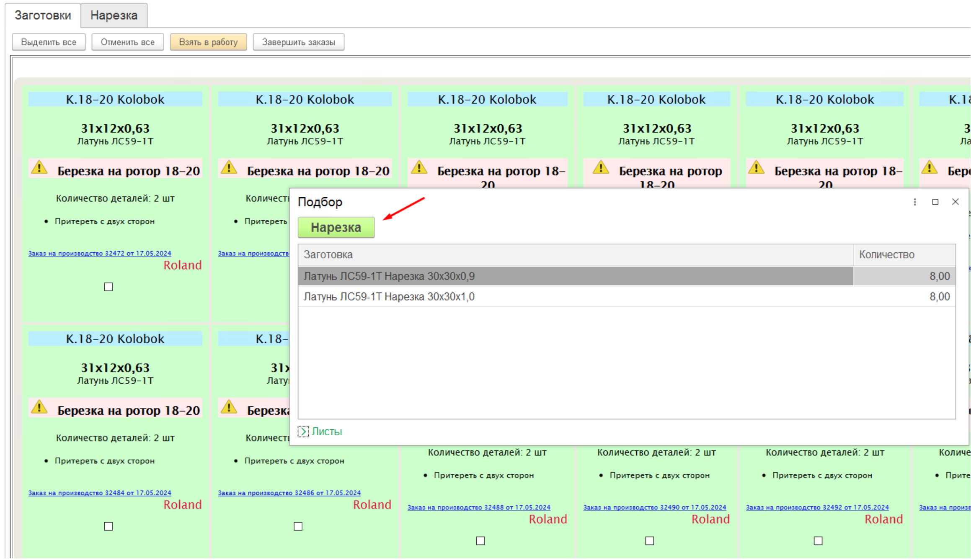Viewport: 971px width, 560px height.
Task: Maximize the Подбор dialog window
Action: (x=935, y=202)
